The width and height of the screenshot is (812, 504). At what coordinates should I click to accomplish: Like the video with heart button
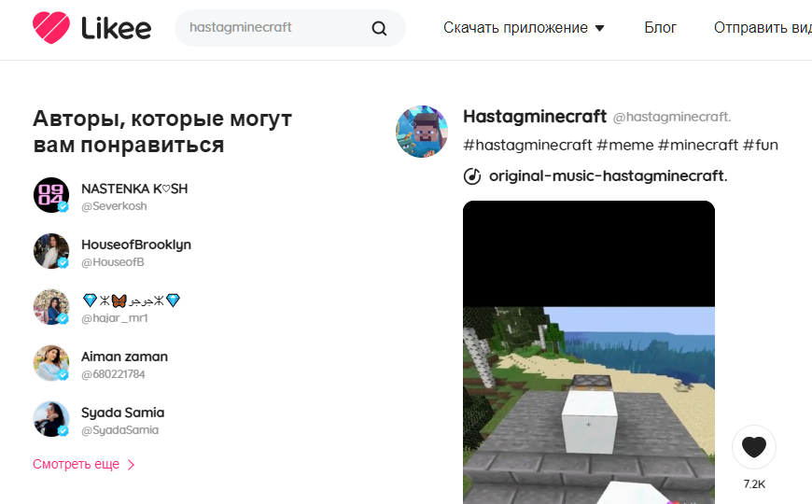[x=753, y=446]
